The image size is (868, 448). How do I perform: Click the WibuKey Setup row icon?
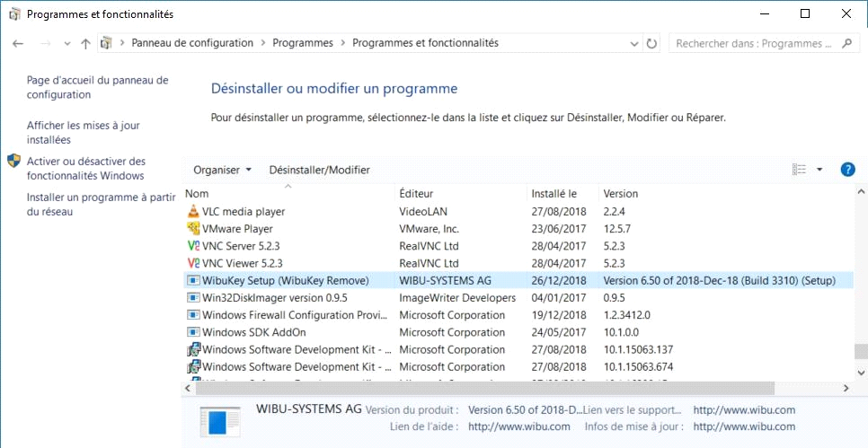192,280
